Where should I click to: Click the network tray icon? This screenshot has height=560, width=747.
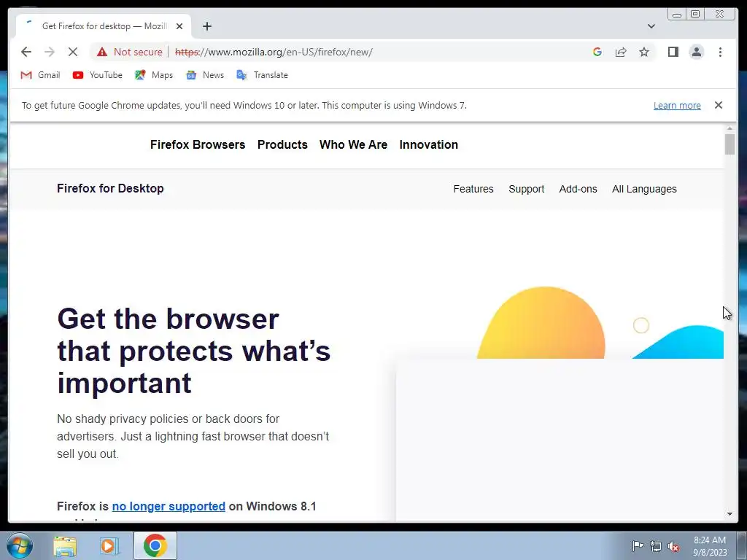point(656,546)
